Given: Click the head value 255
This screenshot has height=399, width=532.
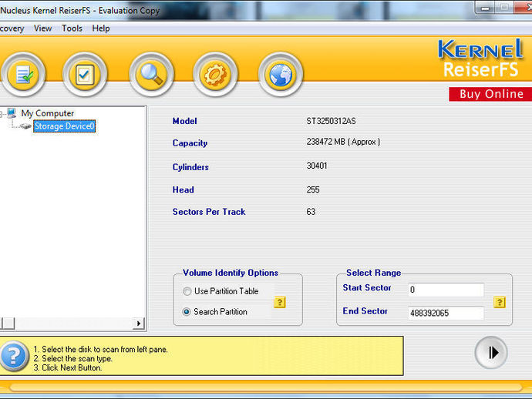Looking at the screenshot, I should (313, 189).
